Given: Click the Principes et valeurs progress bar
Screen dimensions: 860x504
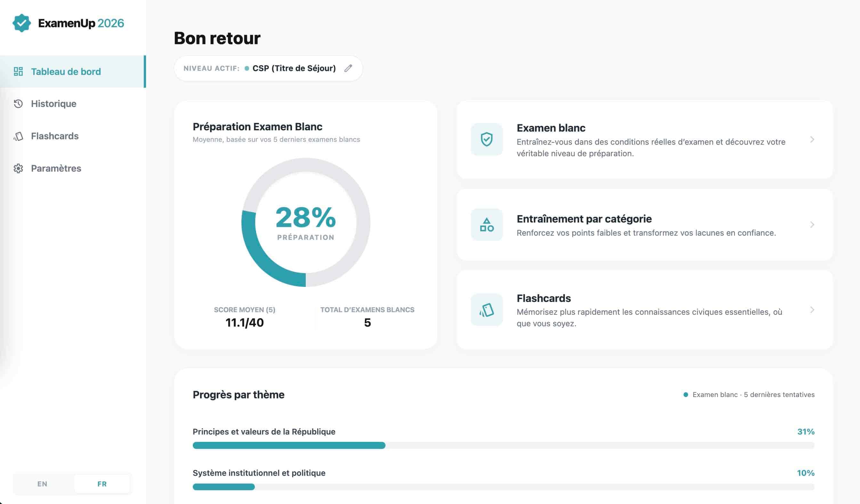Looking at the screenshot, I should [503, 445].
